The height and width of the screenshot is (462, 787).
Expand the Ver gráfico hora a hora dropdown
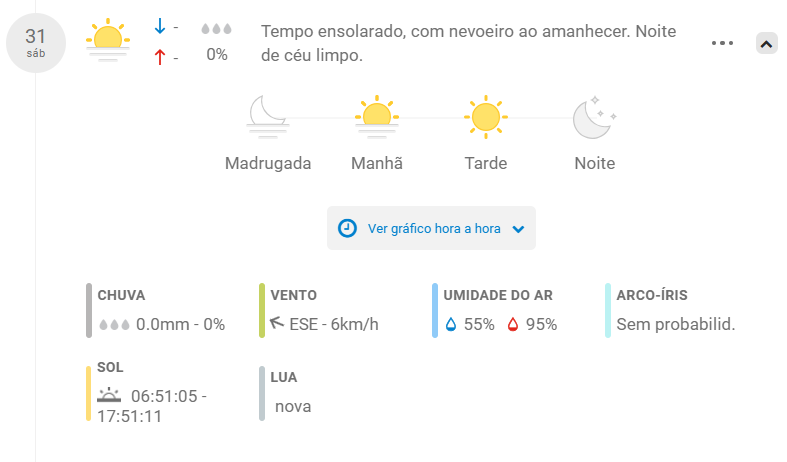(x=518, y=229)
